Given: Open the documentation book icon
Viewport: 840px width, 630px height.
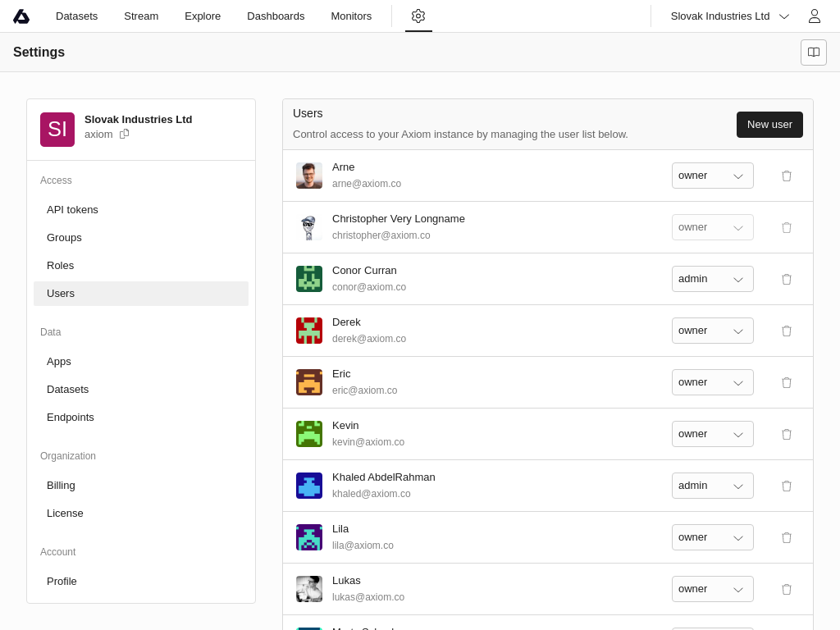Looking at the screenshot, I should click(x=813, y=52).
